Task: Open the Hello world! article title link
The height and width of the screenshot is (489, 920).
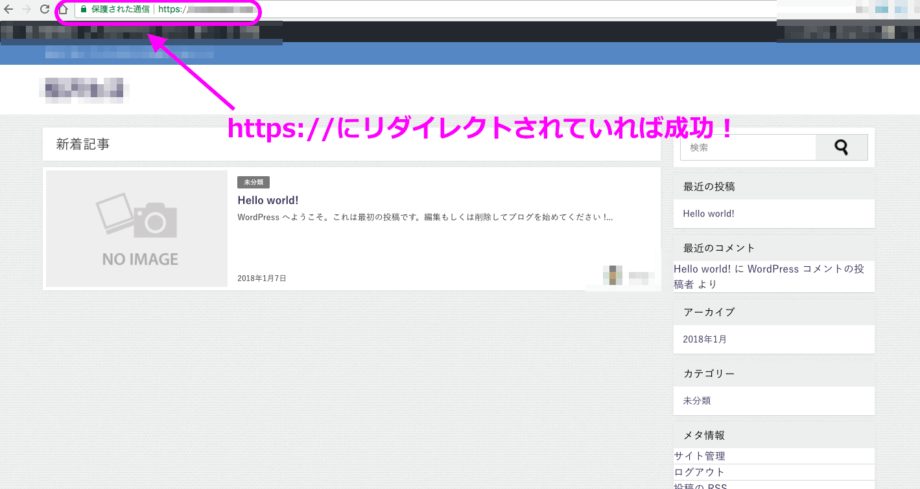Action: (268, 200)
